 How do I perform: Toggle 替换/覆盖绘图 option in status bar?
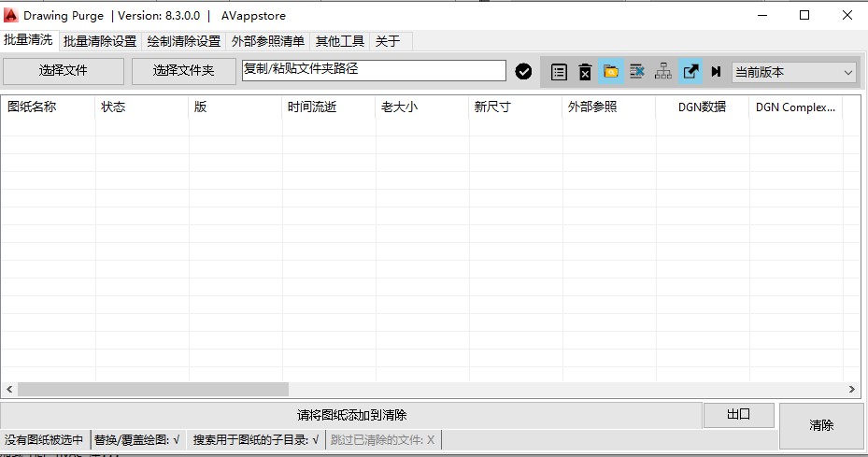(137, 440)
